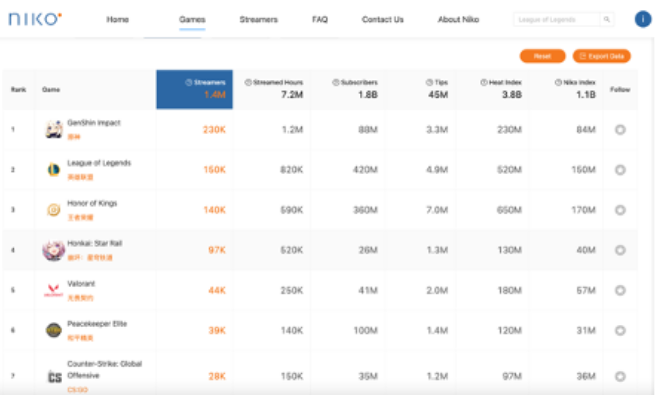
Task: Click the Peacekeeper Elite game icon
Action: coord(53,330)
